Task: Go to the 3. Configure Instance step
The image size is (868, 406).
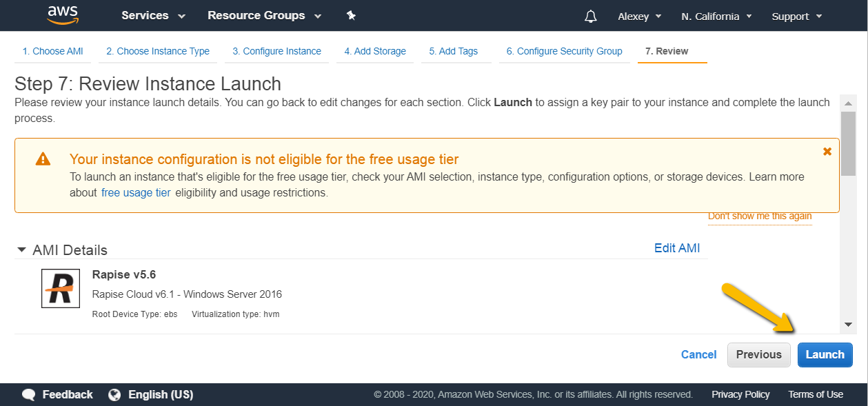Action: click(276, 51)
